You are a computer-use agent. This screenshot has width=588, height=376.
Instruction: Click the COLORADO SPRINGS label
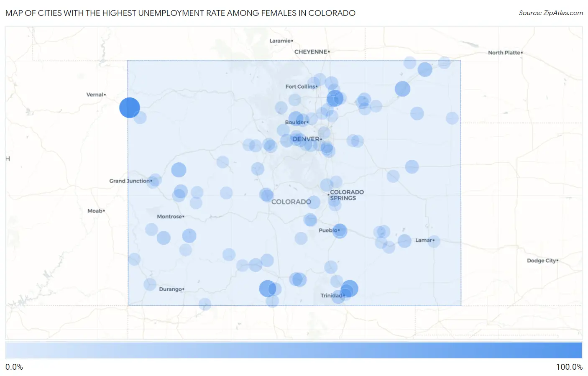347,195
